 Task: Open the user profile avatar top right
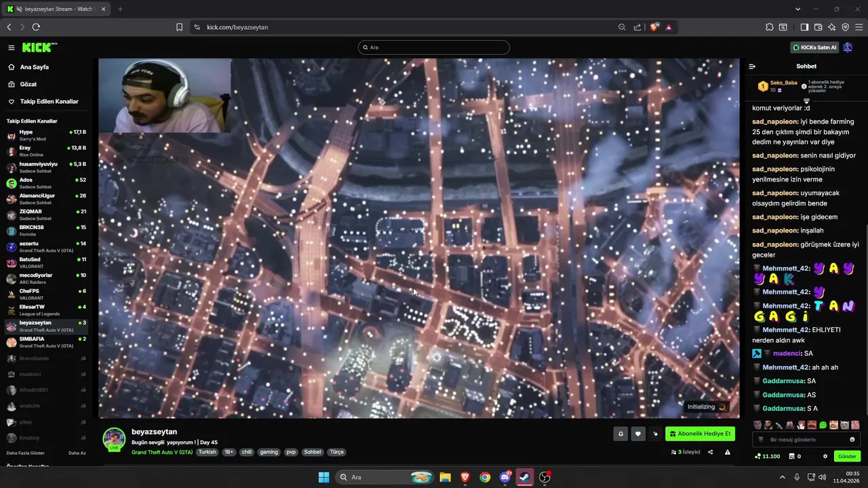(848, 47)
